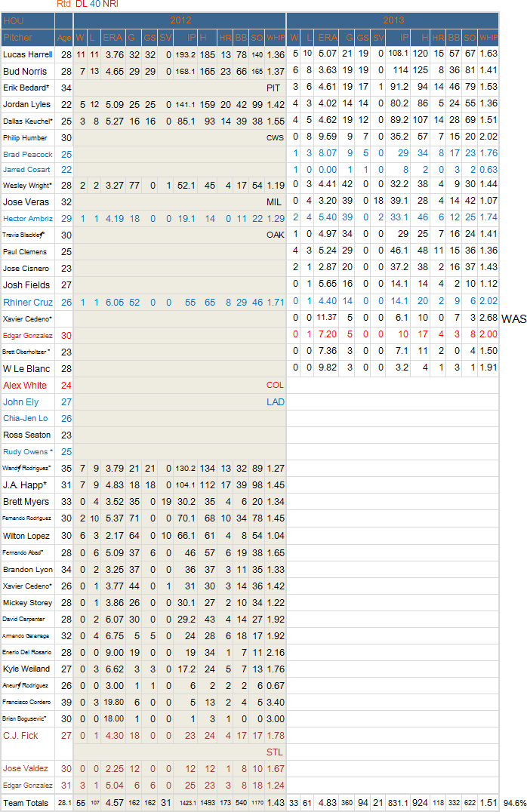Open the Rudy Owens * link
This screenshot has height=812, width=527.
(x=28, y=451)
